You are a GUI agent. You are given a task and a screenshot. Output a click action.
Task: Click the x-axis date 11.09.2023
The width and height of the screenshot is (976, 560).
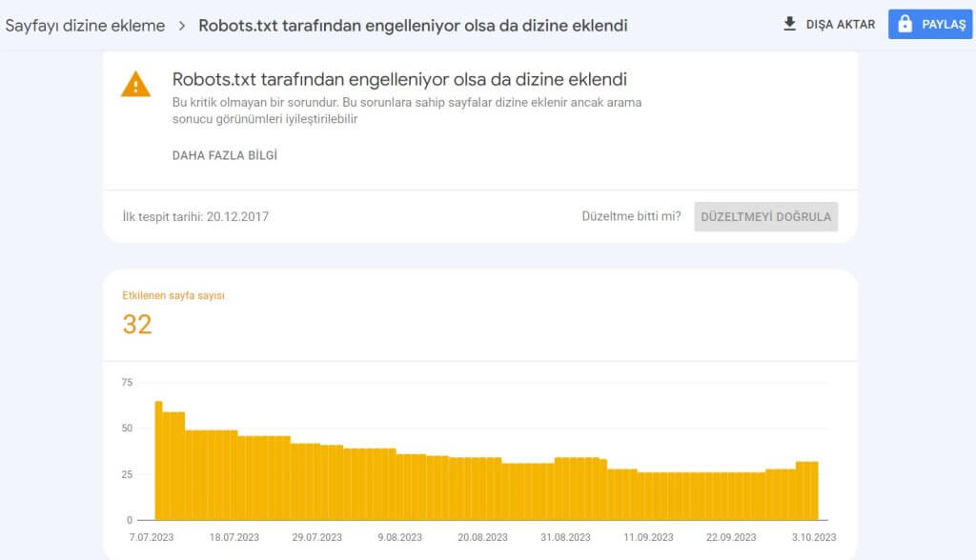648,537
